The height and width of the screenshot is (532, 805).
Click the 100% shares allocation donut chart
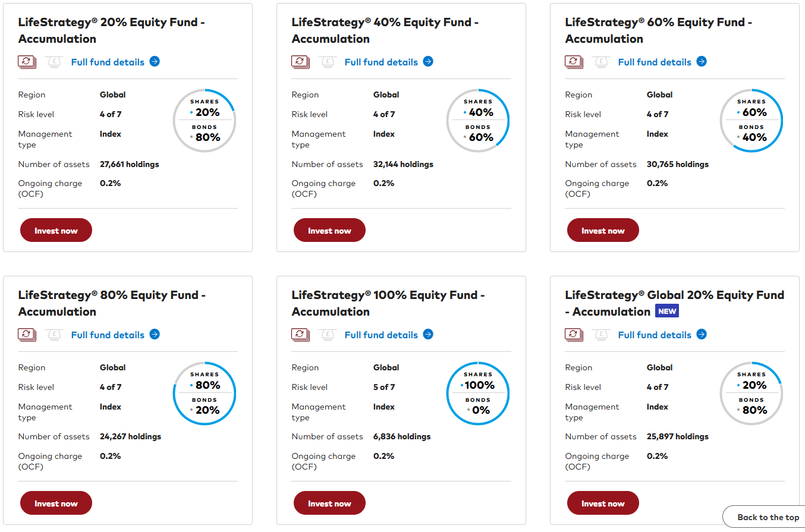point(478,394)
